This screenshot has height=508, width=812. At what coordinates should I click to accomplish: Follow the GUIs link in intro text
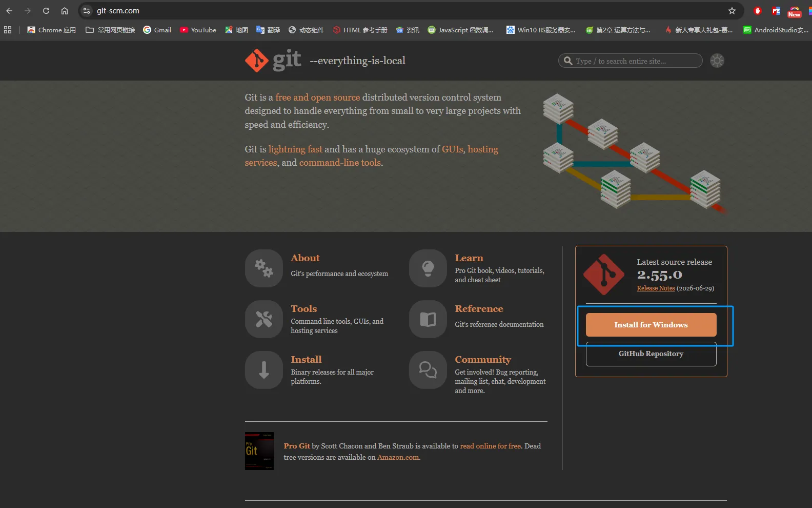(x=453, y=149)
